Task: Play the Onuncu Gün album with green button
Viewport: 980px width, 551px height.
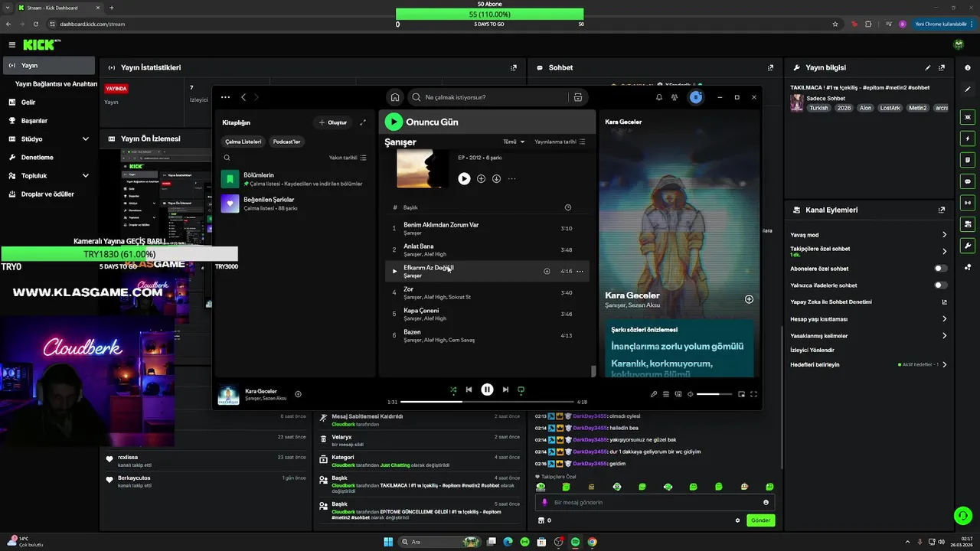Action: click(394, 122)
